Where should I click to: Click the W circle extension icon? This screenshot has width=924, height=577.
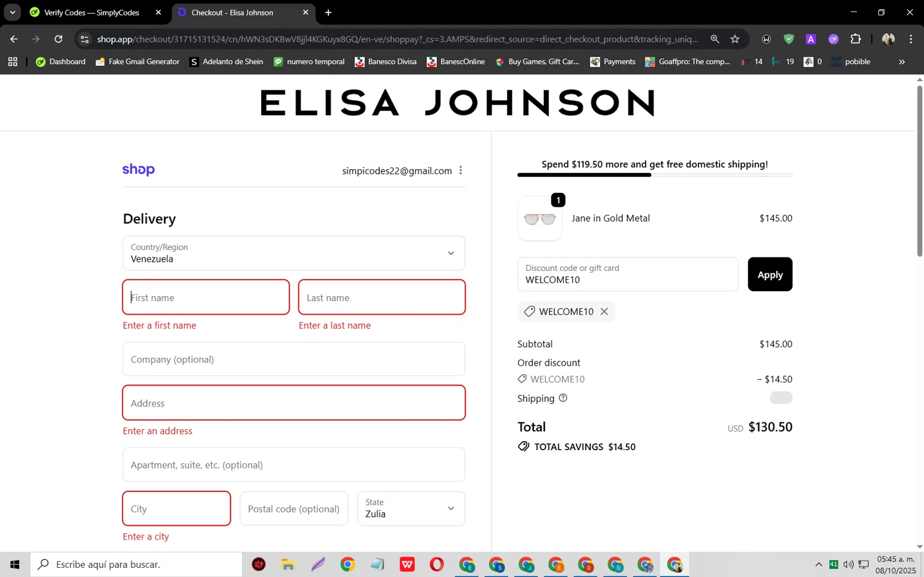[x=766, y=39]
